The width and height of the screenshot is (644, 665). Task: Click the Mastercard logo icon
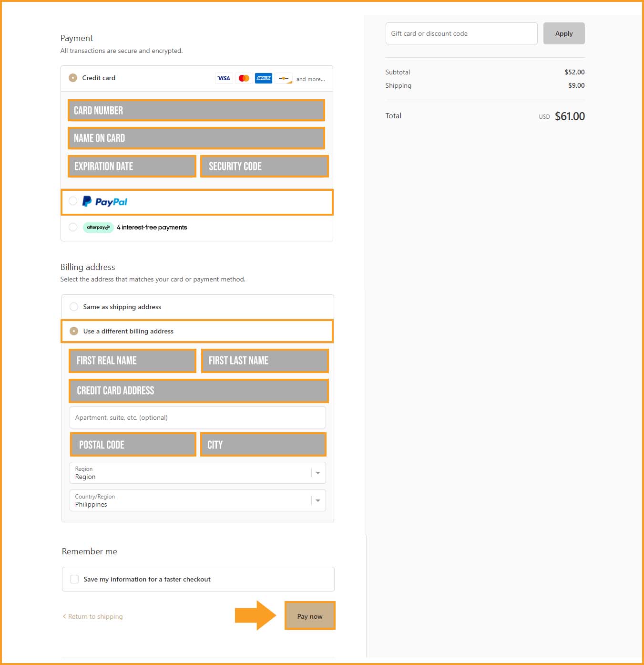point(244,78)
